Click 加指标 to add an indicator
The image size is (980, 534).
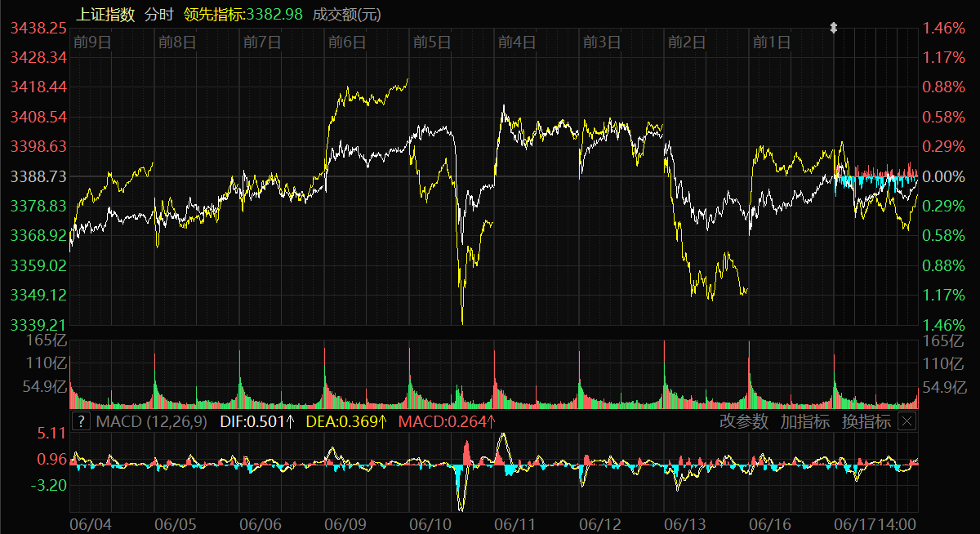coord(804,421)
